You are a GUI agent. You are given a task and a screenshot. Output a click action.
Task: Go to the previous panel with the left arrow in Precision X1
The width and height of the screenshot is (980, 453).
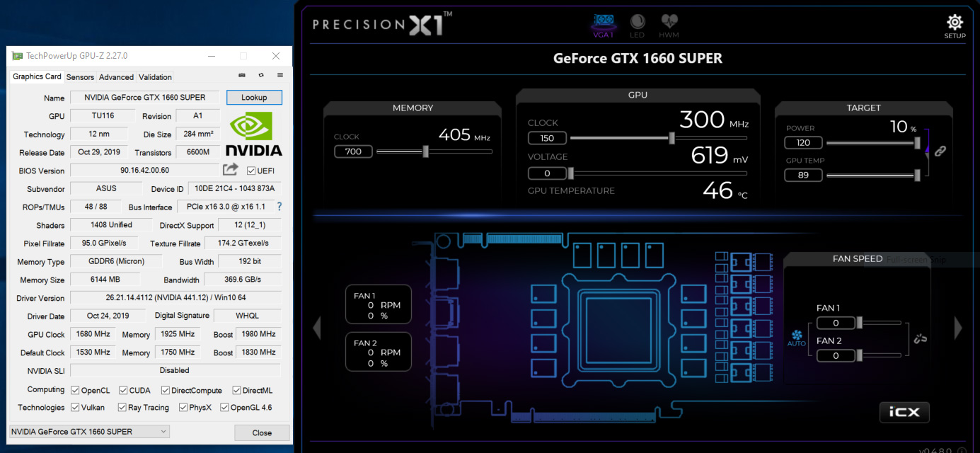(317, 327)
